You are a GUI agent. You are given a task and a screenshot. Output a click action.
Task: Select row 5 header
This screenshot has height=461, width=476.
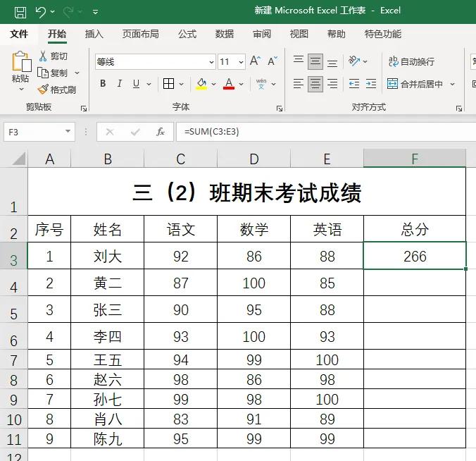click(13, 309)
